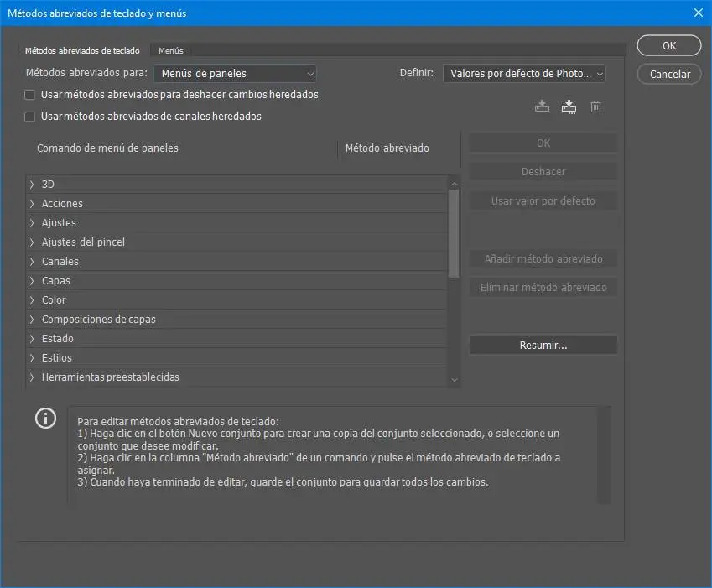Click the command list scrollbar thumb
The width and height of the screenshot is (712, 588).
pyautogui.click(x=454, y=233)
